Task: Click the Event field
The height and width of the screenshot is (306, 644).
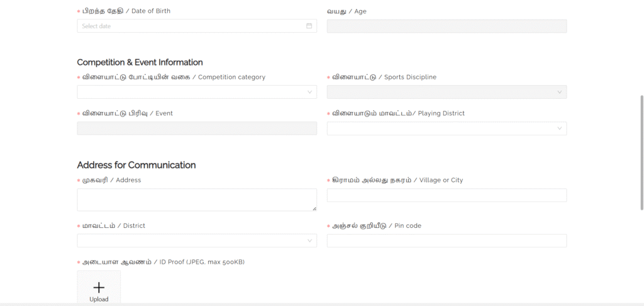Action: tap(196, 128)
